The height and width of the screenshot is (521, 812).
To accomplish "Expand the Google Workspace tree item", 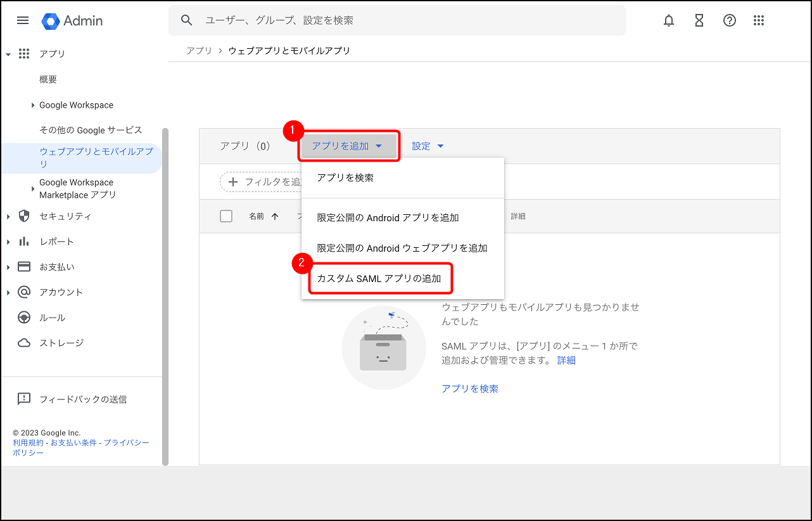I will (x=33, y=105).
